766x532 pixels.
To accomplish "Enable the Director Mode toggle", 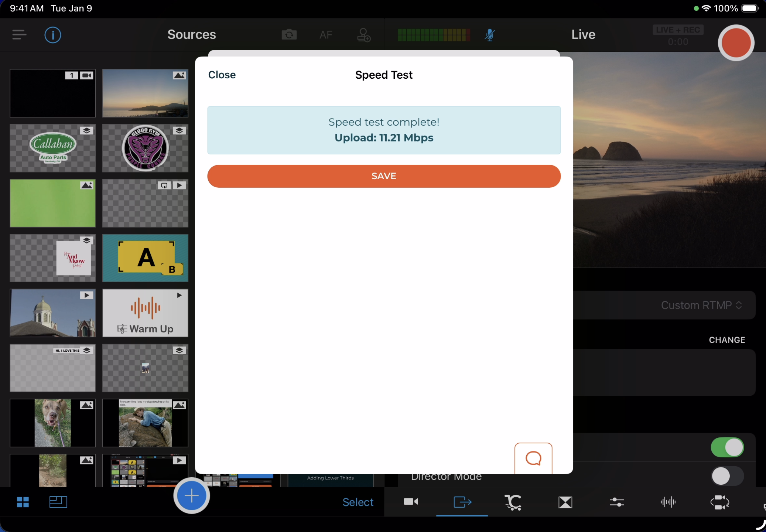I will [727, 476].
